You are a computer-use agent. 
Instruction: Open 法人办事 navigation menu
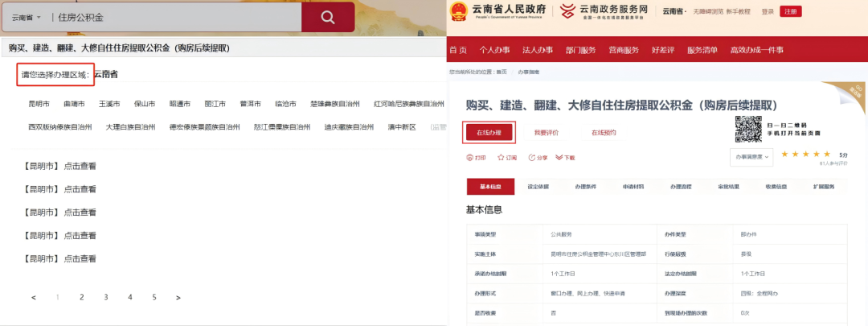click(538, 50)
